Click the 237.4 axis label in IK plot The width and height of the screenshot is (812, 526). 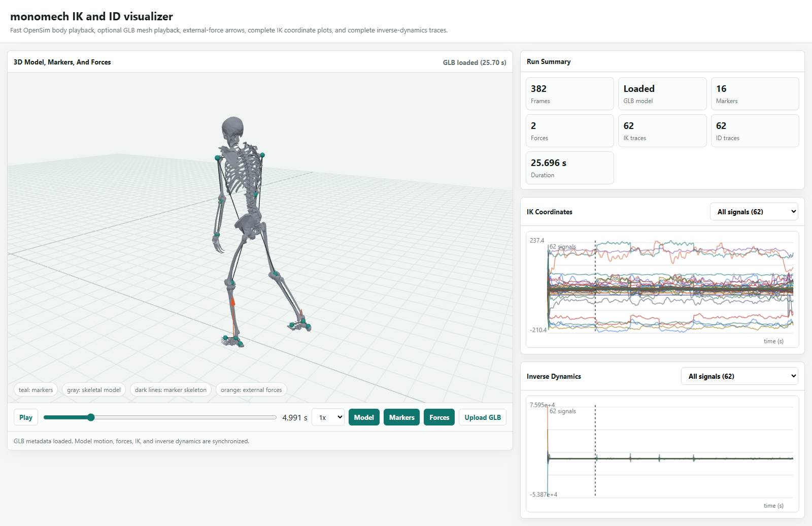[x=537, y=241]
